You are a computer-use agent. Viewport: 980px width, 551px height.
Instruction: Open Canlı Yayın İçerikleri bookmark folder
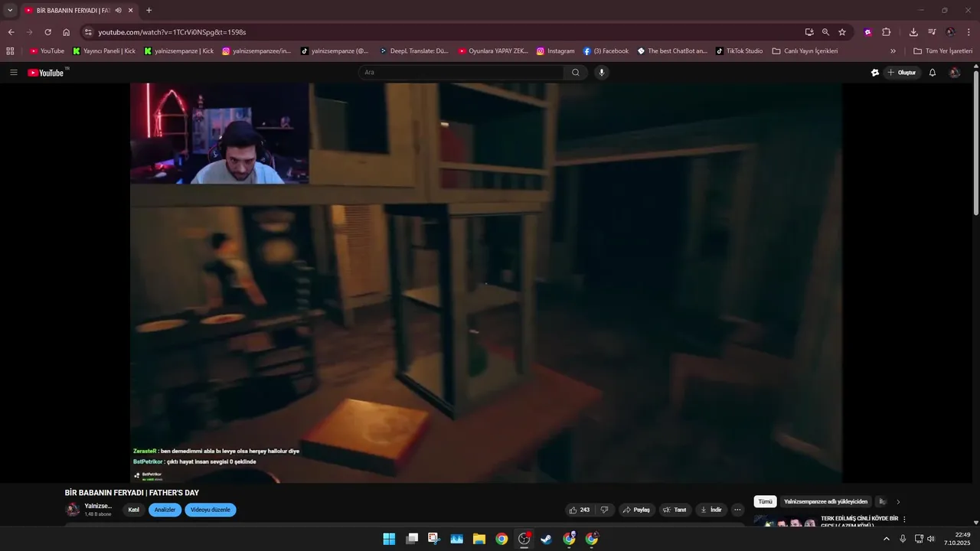[x=805, y=51]
